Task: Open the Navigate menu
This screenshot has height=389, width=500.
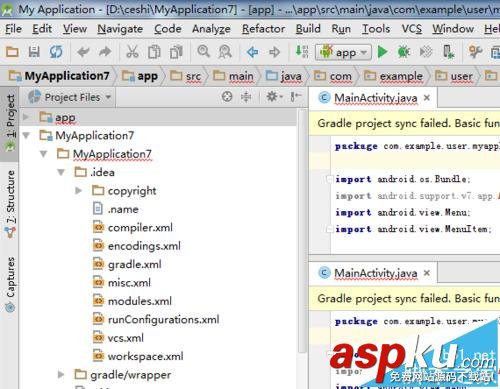Action: tap(120, 29)
